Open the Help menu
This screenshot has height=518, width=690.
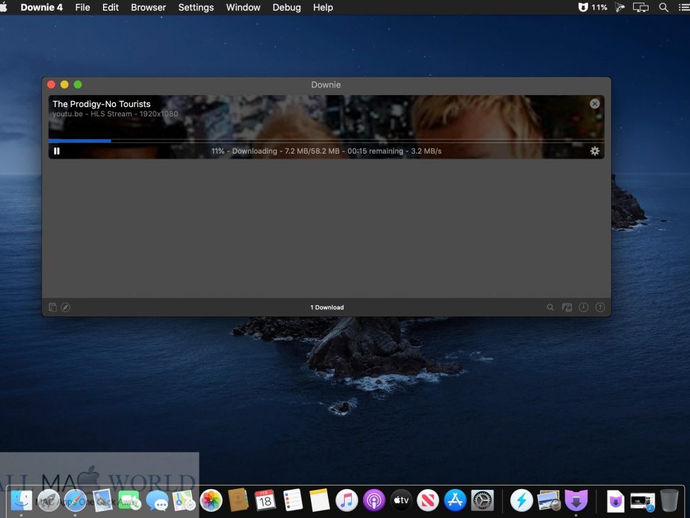point(323,7)
